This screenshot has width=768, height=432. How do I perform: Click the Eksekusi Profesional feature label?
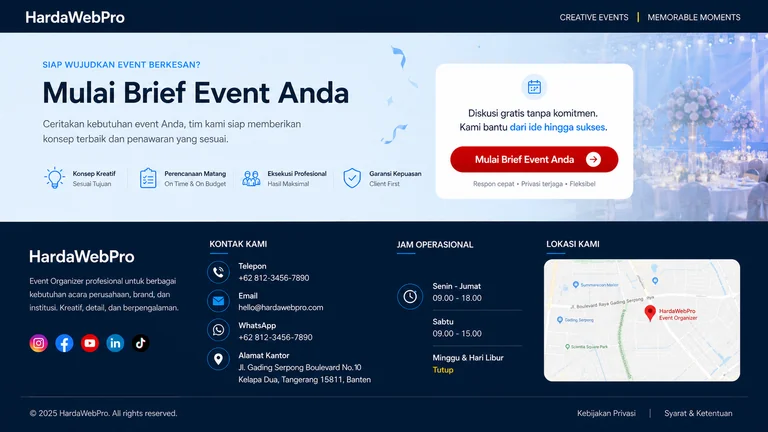click(297, 173)
